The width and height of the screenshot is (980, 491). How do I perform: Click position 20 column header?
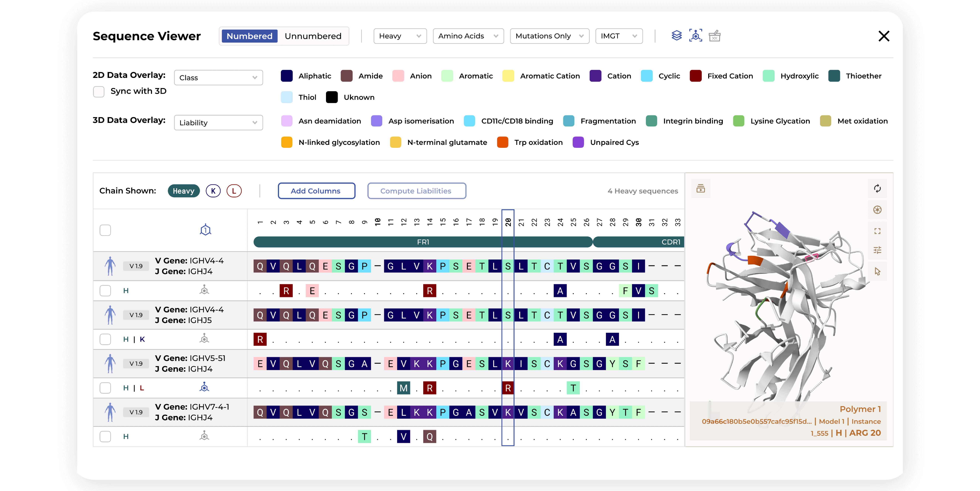508,222
